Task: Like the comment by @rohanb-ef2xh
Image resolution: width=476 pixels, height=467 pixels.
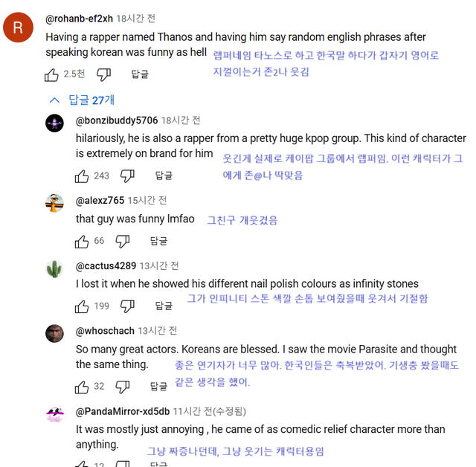Action: click(x=52, y=74)
